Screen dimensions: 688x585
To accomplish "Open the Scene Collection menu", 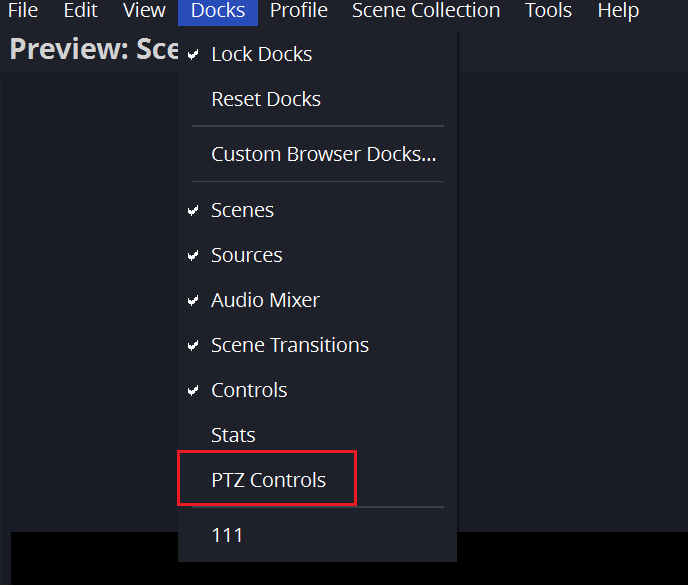I will click(426, 11).
